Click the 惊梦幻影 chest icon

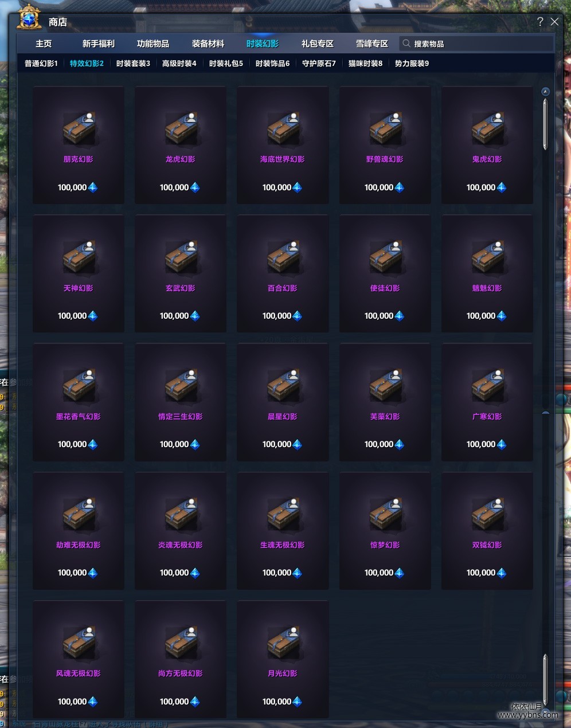point(386,513)
